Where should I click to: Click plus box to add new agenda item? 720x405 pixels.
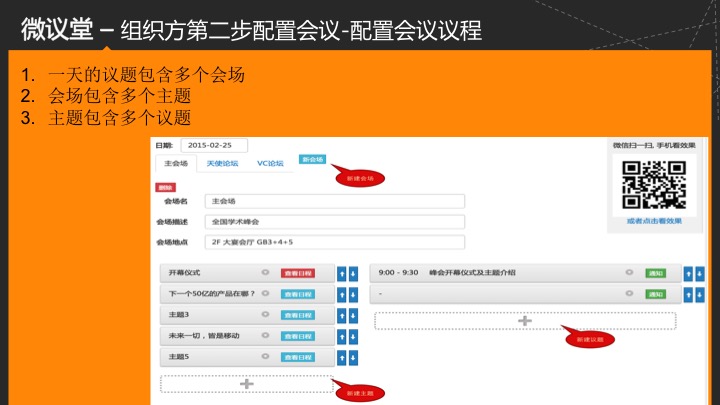(524, 320)
